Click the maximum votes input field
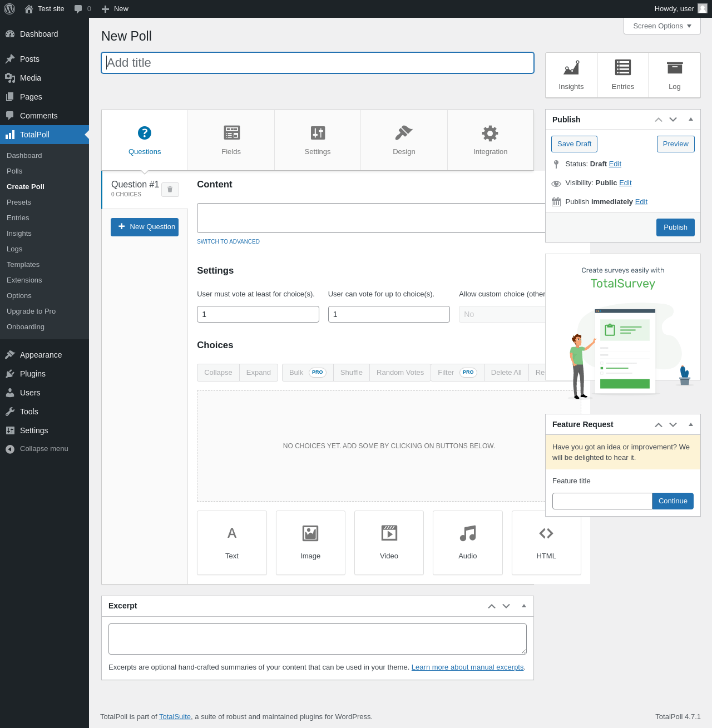Viewport: 712px width, 728px height. pyautogui.click(x=389, y=314)
